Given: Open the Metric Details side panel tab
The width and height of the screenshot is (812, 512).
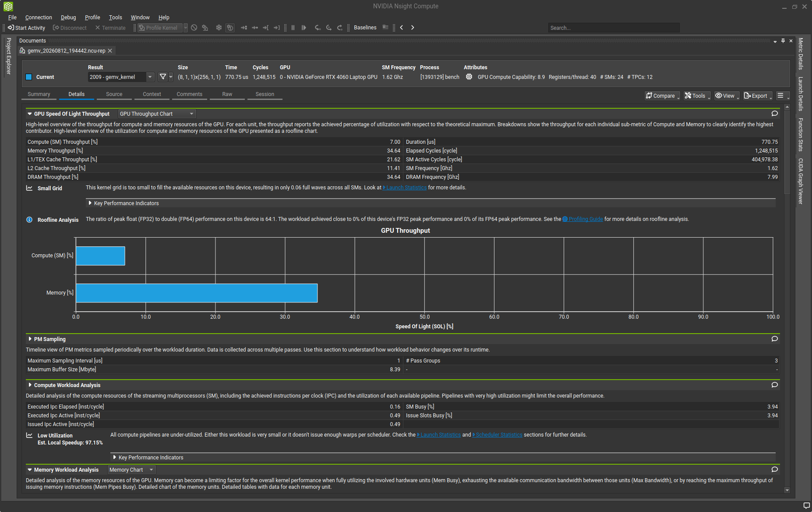Looking at the screenshot, I should click(801, 53).
